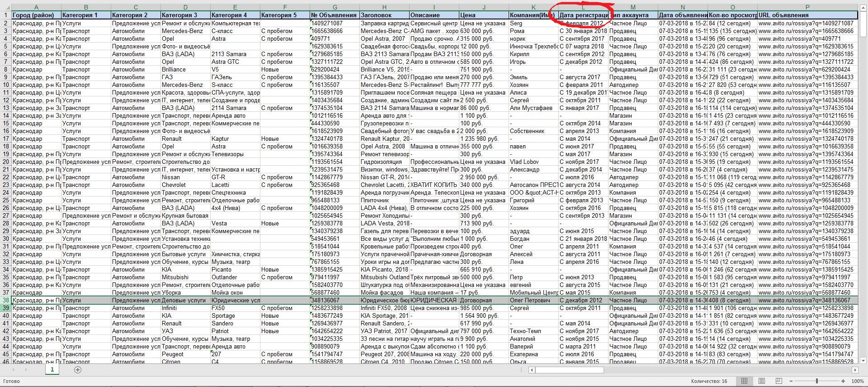
Task: Switch to Page Layout view
Action: (x=762, y=381)
